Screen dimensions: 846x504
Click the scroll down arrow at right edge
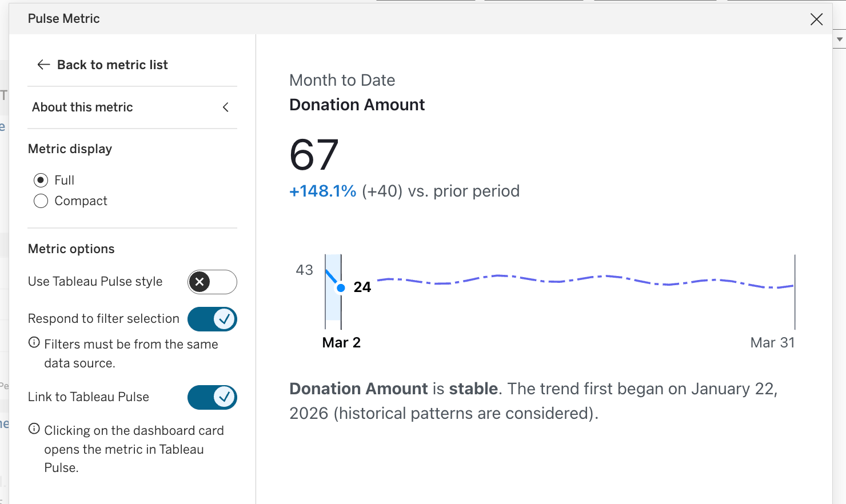click(x=840, y=39)
